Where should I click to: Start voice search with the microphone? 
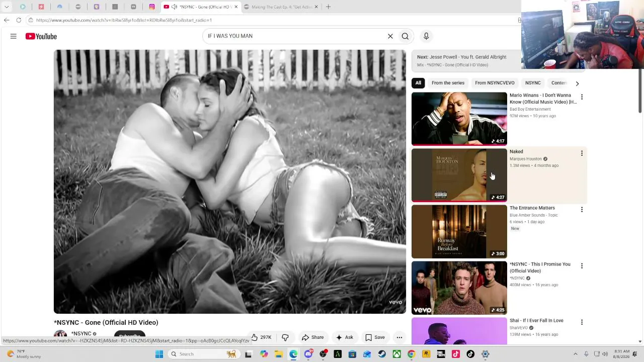click(x=426, y=36)
